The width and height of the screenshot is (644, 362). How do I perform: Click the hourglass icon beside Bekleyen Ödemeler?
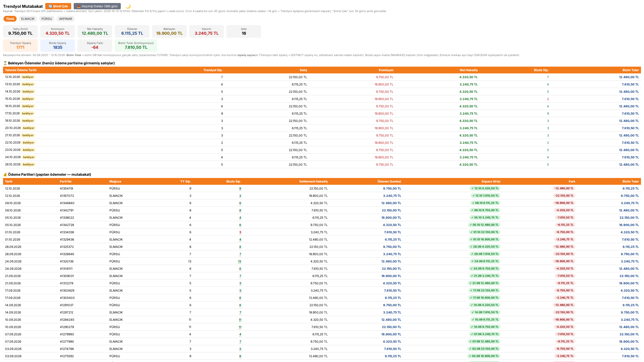(5, 63)
